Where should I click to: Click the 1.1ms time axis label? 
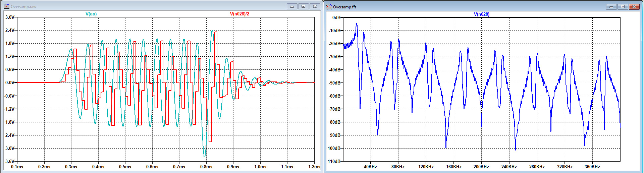[x=287, y=167]
